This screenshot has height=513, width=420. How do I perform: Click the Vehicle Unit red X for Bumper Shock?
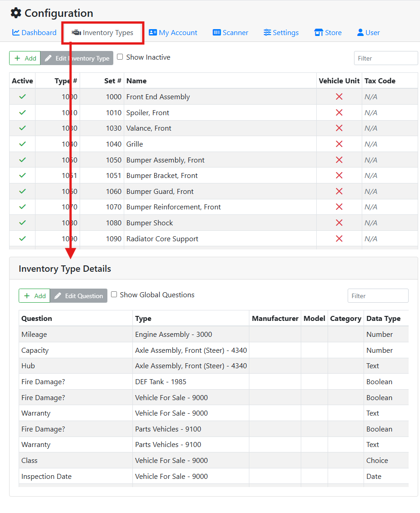pyautogui.click(x=339, y=223)
